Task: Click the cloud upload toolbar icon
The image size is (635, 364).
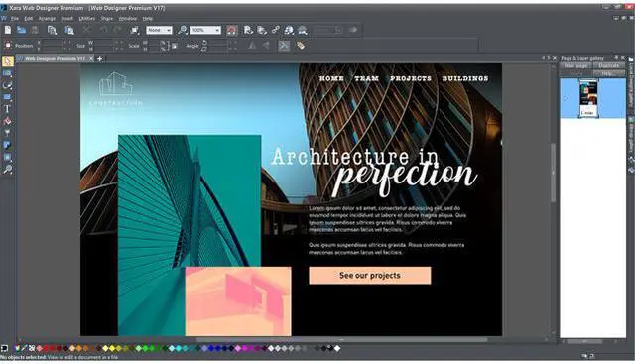Action: click(303, 30)
